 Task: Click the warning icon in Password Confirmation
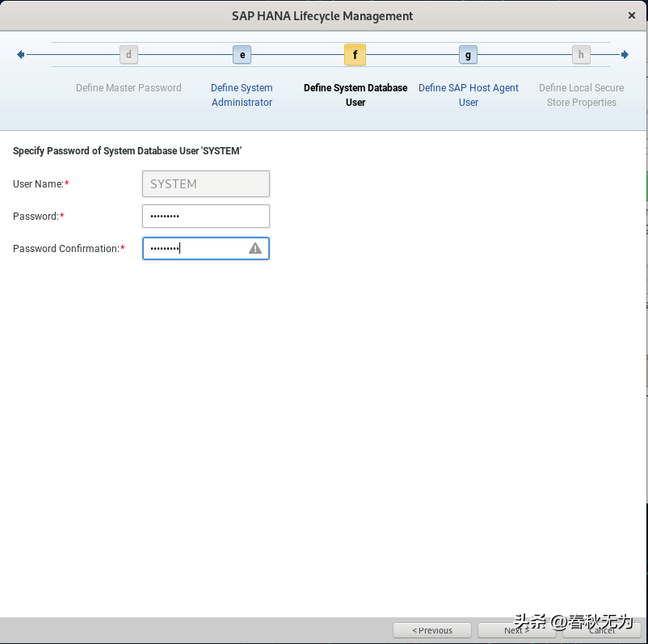click(x=255, y=248)
